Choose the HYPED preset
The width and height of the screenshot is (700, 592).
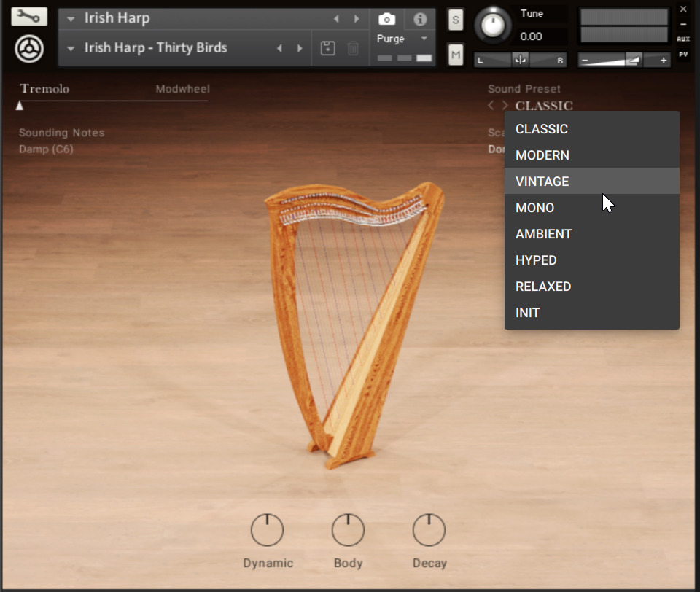[x=591, y=260]
